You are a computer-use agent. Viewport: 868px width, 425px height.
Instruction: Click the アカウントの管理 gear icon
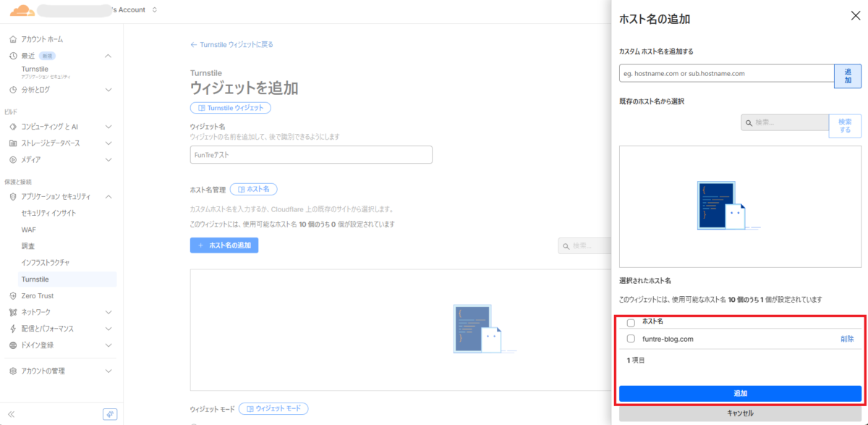click(13, 371)
